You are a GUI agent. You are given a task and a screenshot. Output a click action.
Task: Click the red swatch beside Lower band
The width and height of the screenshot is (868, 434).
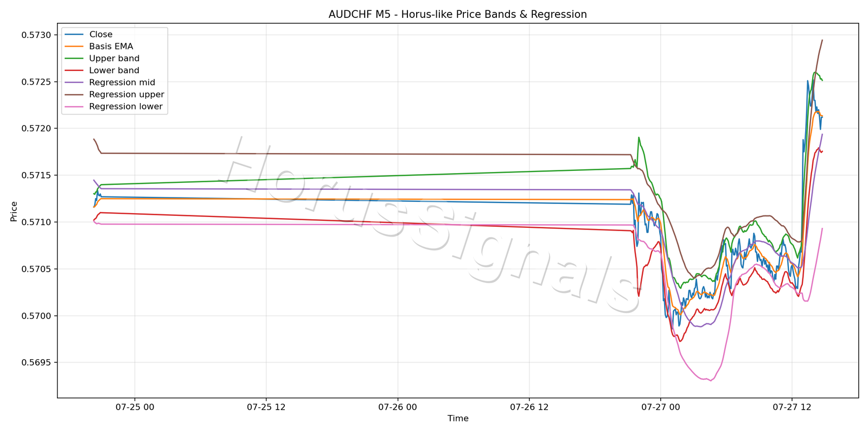[x=74, y=71]
